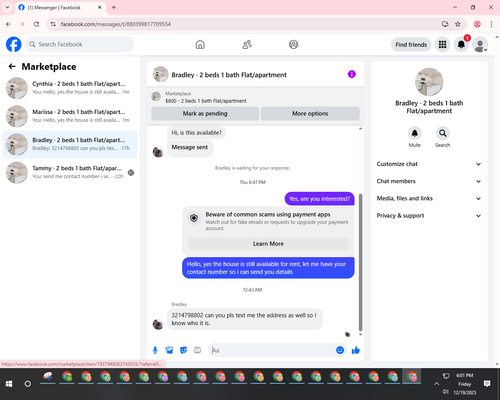Mute this chat with bell icon
Viewport: 500px width, 400px height.
414,133
